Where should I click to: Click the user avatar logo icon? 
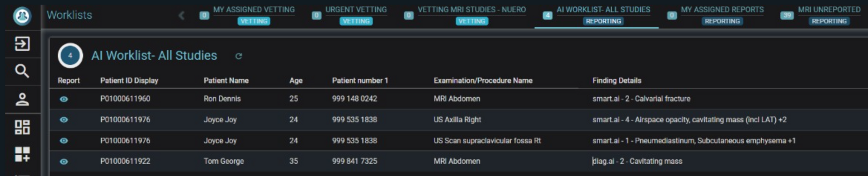click(x=22, y=16)
